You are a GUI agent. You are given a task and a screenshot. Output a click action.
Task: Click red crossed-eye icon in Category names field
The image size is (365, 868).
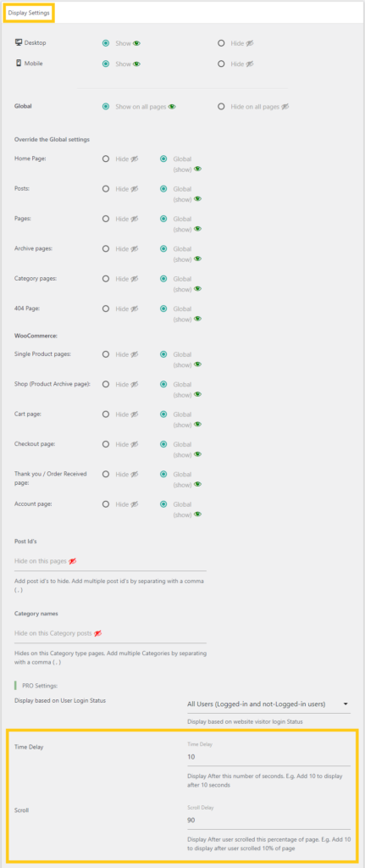(x=98, y=632)
